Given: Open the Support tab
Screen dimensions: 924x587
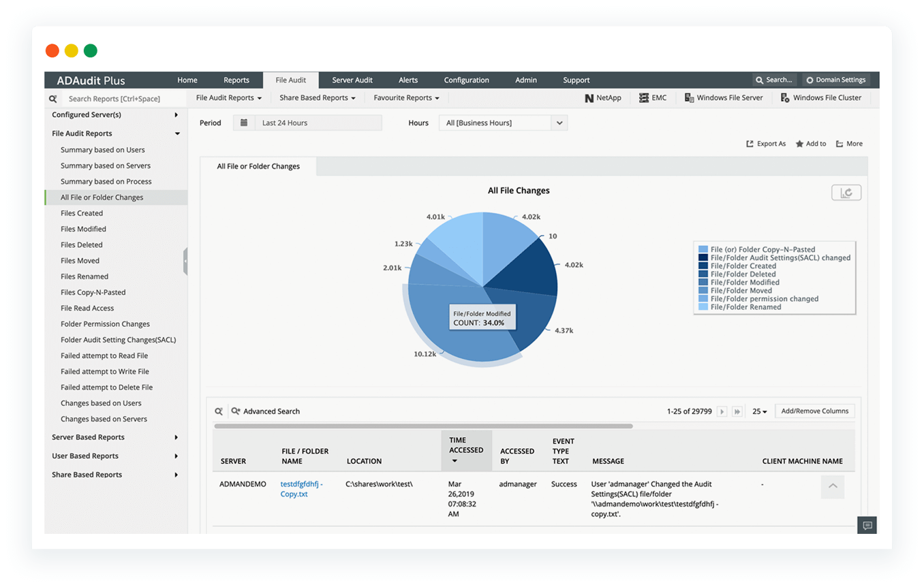Looking at the screenshot, I should coord(576,80).
